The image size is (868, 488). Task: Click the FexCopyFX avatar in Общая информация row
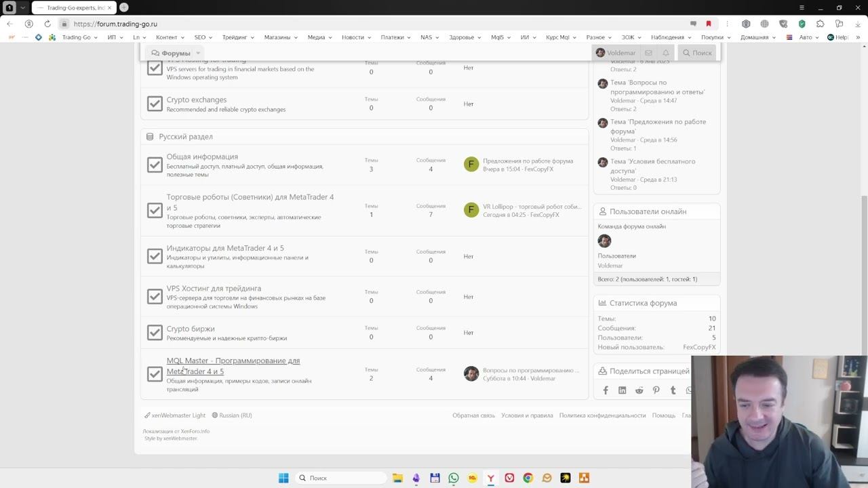pyautogui.click(x=471, y=165)
